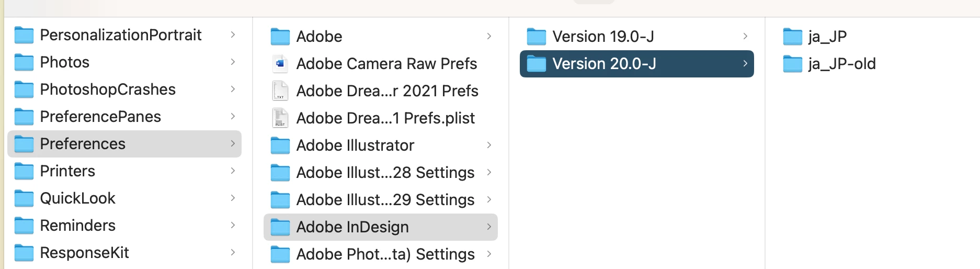Viewport: 980px width, 269px height.
Task: Expand the Adobe folder chevron arrow
Action: point(489,37)
